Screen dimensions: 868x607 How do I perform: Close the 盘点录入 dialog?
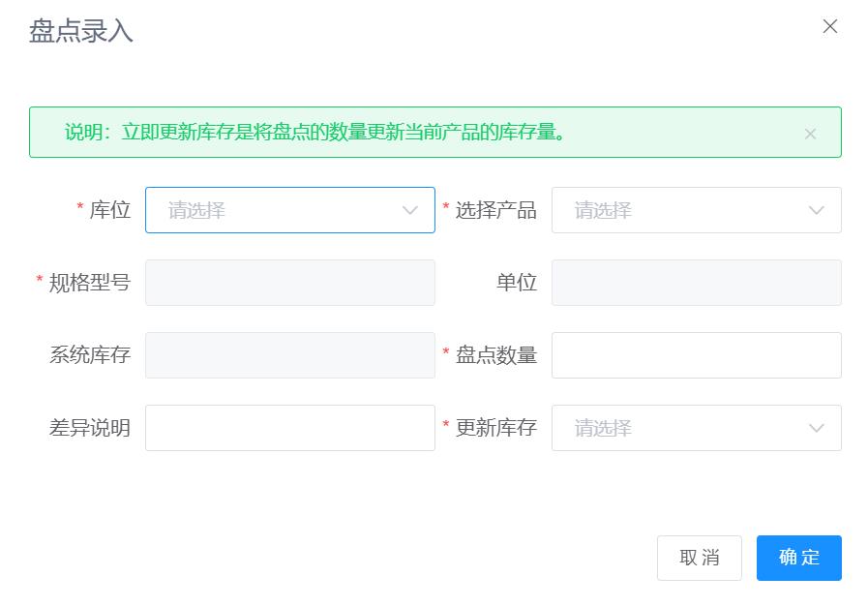830,26
